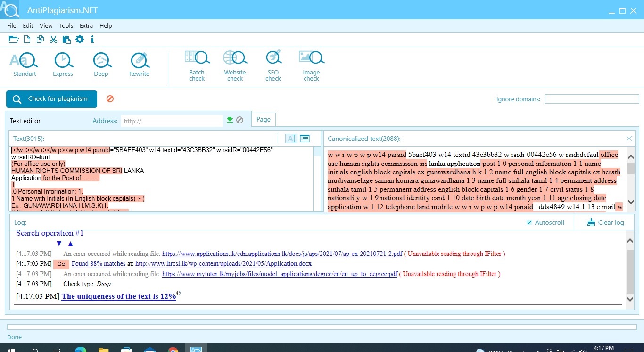Open the Tools menu

point(66,26)
